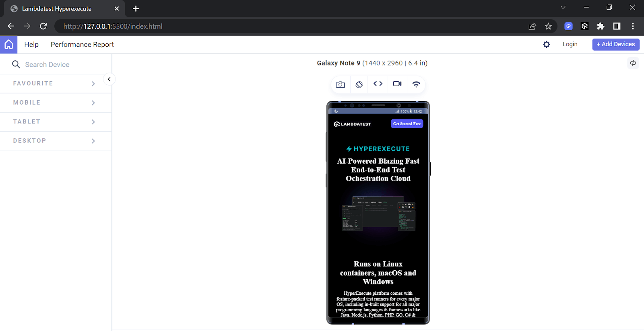The width and height of the screenshot is (644, 331).
Task: Click the blue LambdaTest extension icon
Action: pos(568,26)
